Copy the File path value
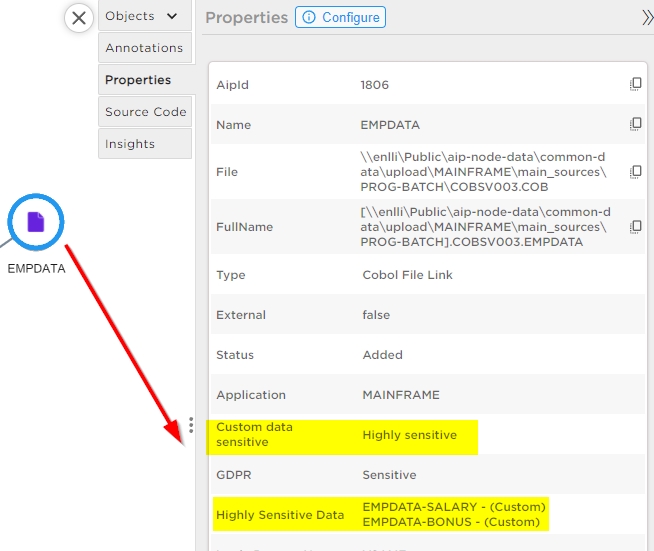 coord(635,172)
